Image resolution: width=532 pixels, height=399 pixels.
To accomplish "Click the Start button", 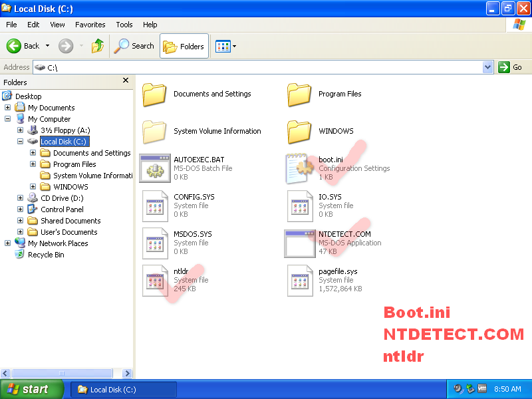I will 32,389.
